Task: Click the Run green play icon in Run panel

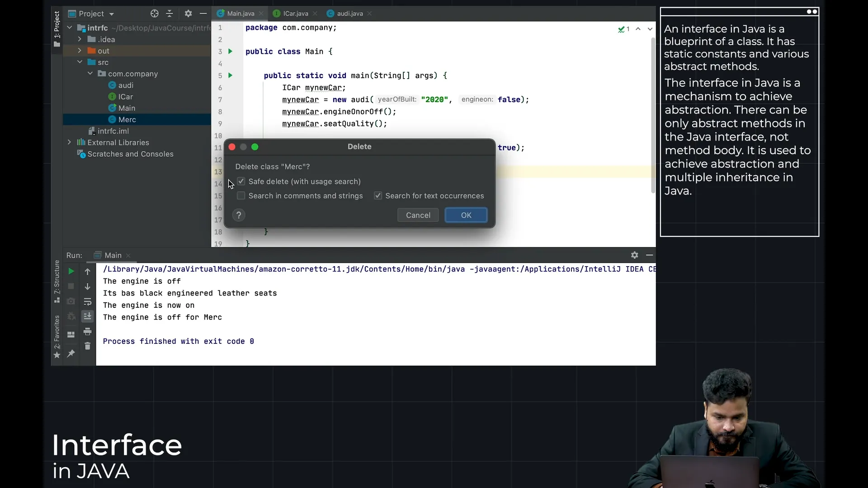Action: point(71,272)
